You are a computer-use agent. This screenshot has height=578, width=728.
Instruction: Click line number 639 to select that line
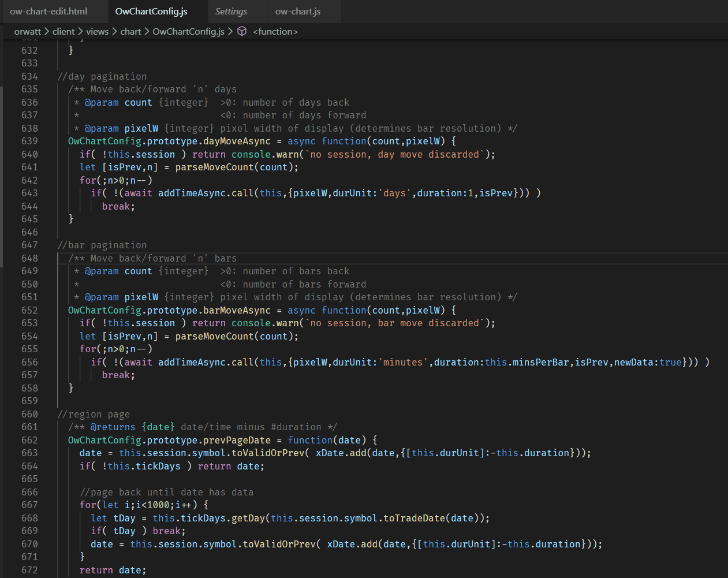[30, 141]
